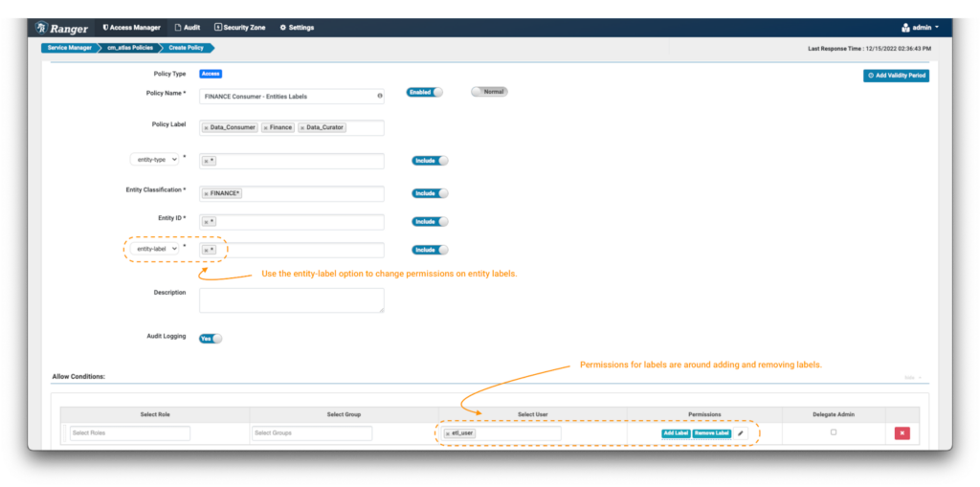Click the pencil icon to edit permissions
980x487 pixels.
coord(740,433)
